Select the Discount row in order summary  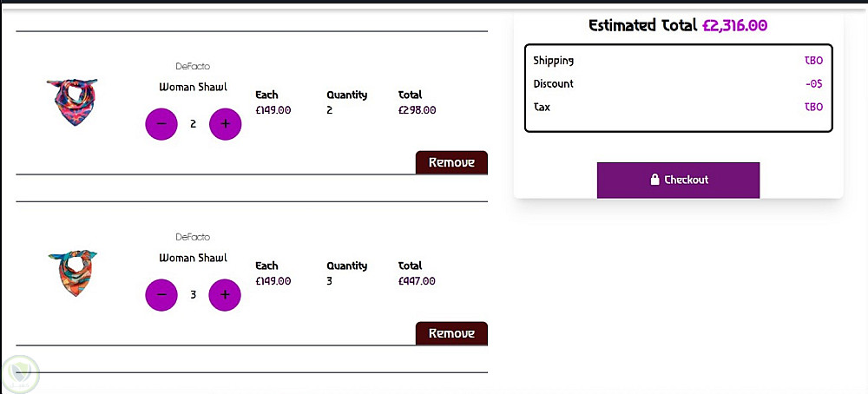click(678, 84)
